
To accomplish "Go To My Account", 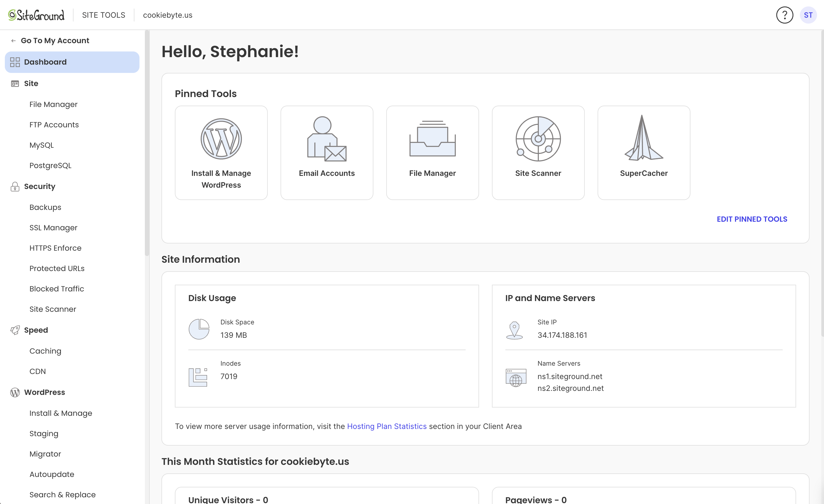I will (55, 40).
